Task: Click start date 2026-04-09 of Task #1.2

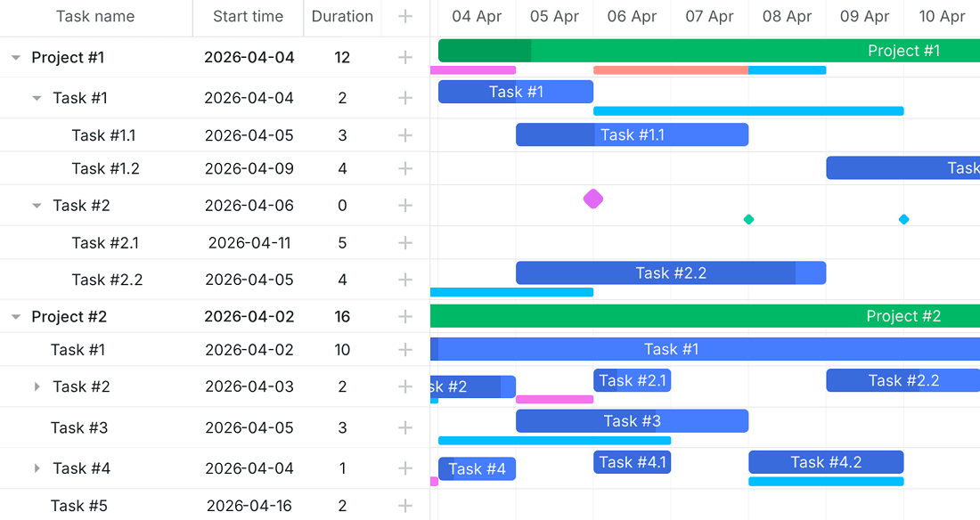Action: click(249, 169)
